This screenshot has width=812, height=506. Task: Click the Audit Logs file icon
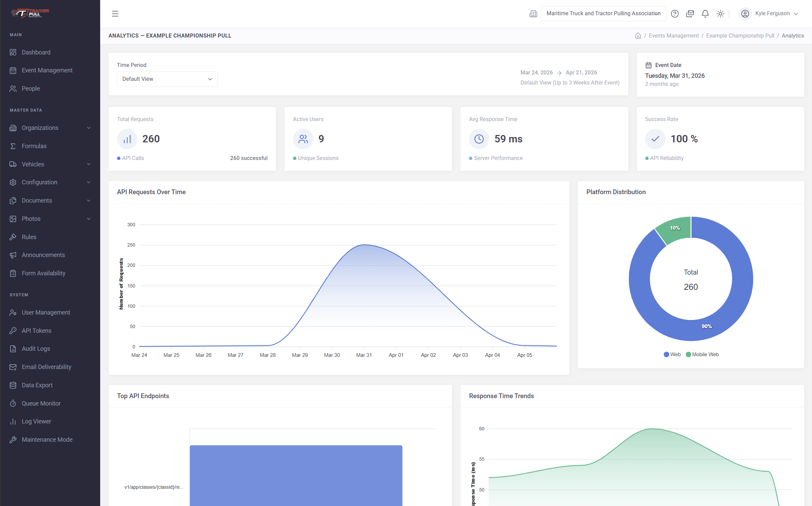(13, 349)
